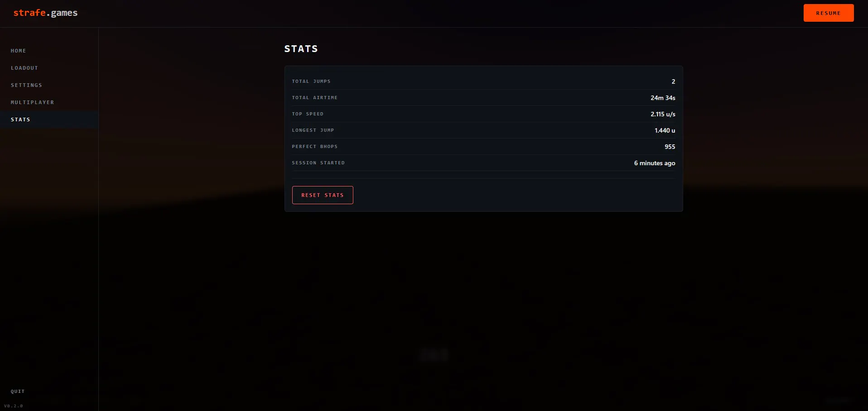Select the Longest Jump label
Viewport: 868px width, 411px height.
pyautogui.click(x=313, y=130)
